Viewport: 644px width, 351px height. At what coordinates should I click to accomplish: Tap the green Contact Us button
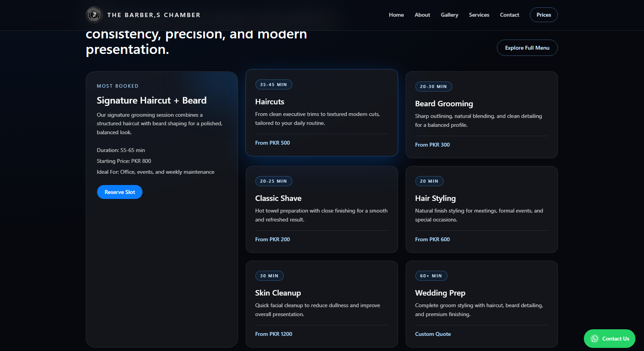click(x=609, y=339)
